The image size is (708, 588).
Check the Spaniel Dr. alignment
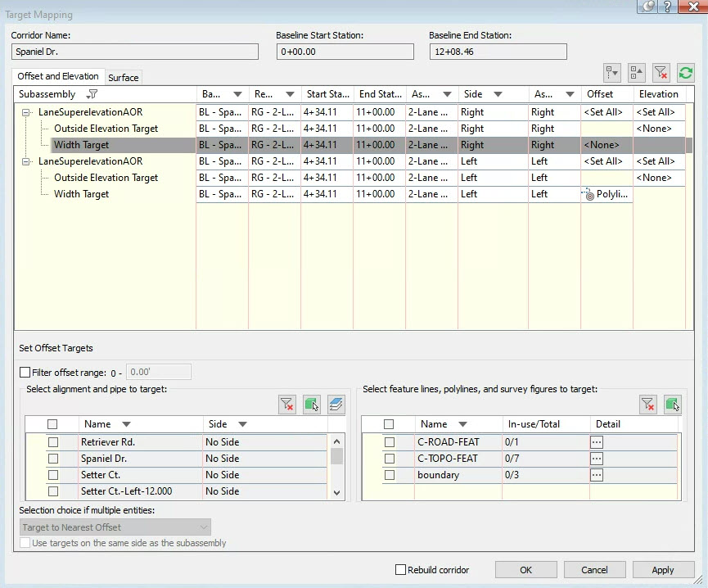click(53, 459)
